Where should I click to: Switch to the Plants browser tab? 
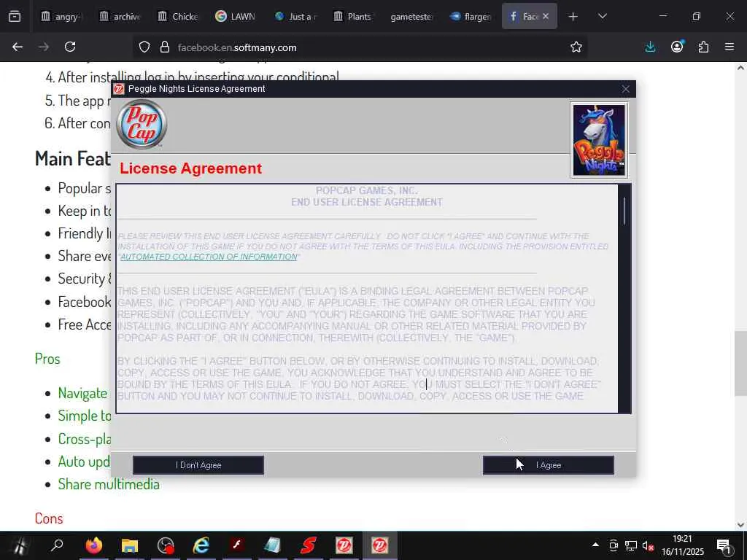[x=354, y=16]
